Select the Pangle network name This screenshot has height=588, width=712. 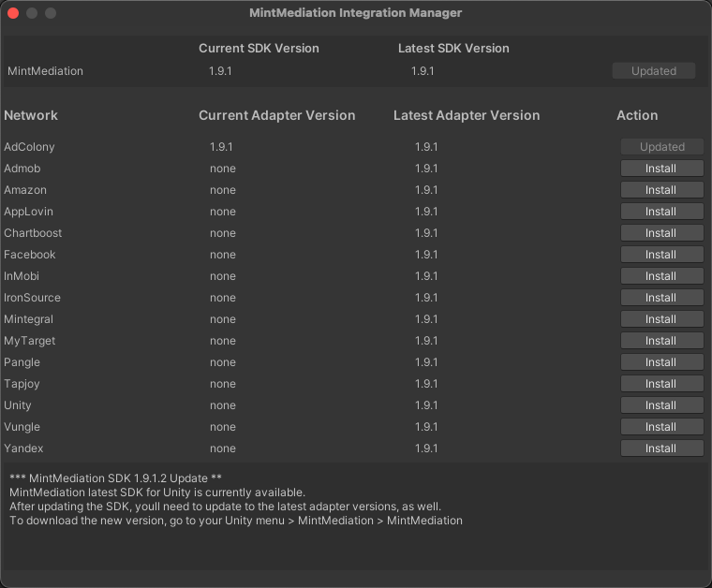pos(22,362)
